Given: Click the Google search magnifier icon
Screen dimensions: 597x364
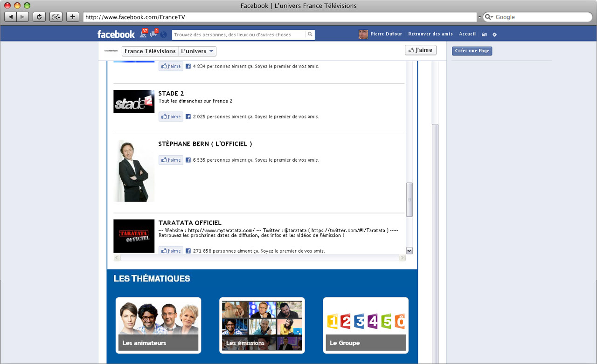Looking at the screenshot, I should [489, 17].
